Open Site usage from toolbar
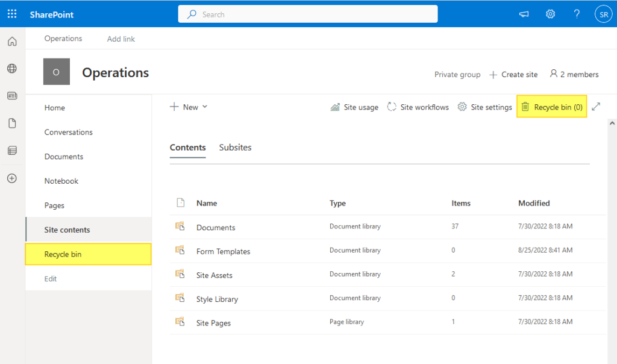Viewport: 617px width, 364px height. point(354,107)
